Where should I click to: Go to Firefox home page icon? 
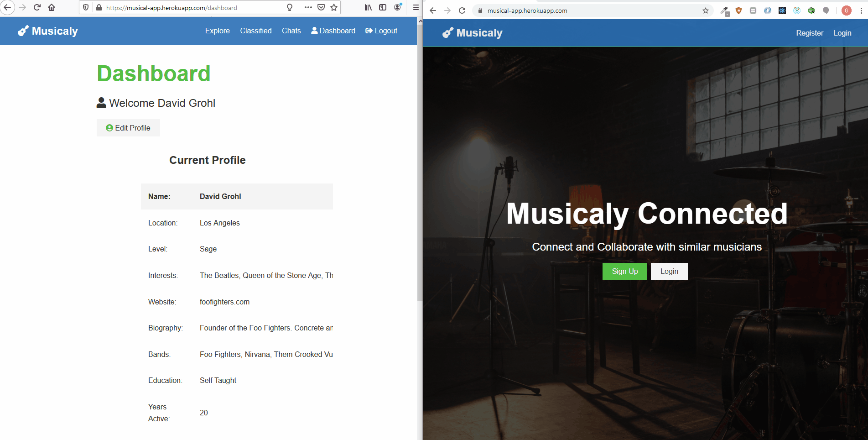point(52,7)
